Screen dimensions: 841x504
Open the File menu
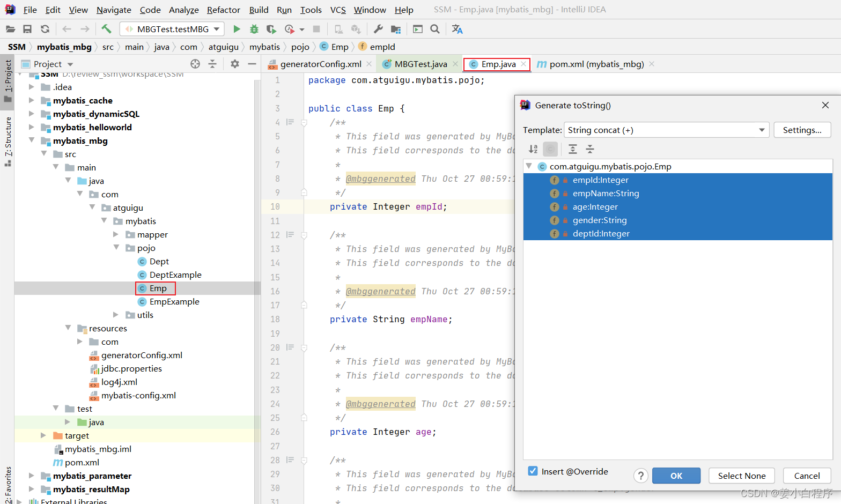point(30,10)
